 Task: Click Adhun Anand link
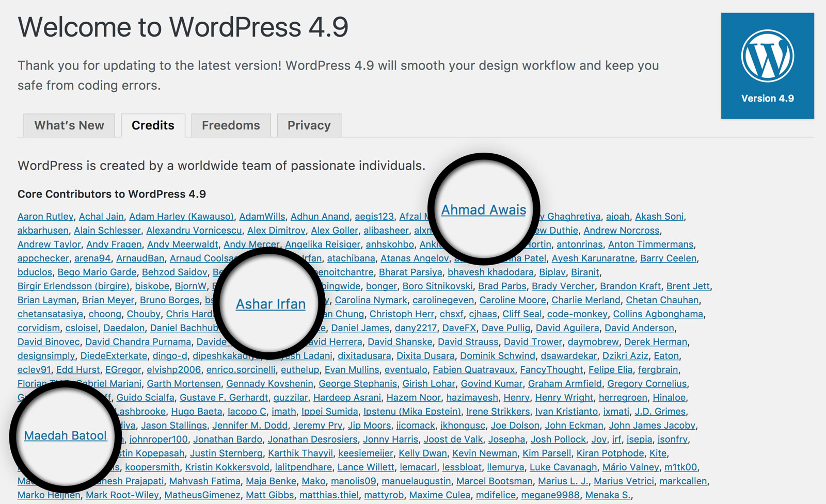point(320,217)
